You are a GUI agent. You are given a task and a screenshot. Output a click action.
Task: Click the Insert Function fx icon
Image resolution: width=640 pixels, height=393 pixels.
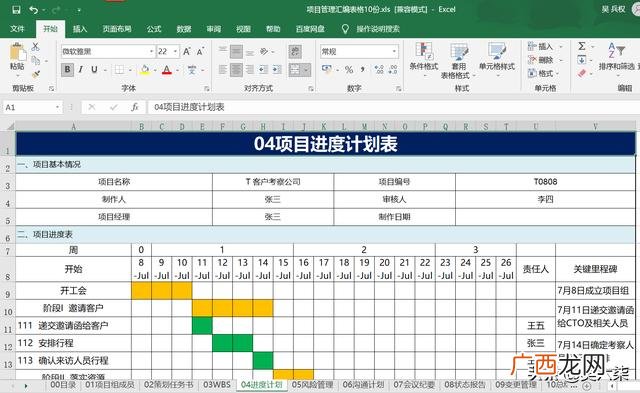point(135,107)
